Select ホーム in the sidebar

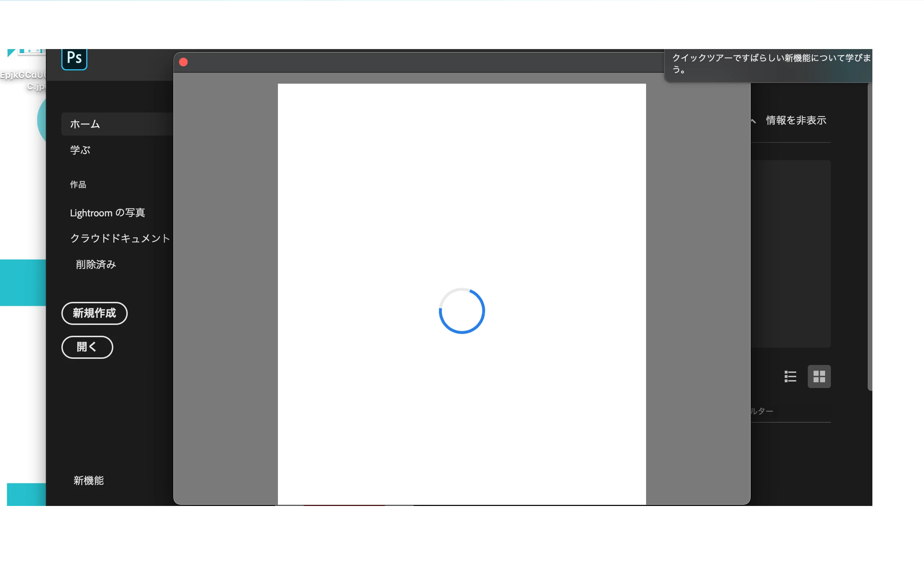click(85, 124)
